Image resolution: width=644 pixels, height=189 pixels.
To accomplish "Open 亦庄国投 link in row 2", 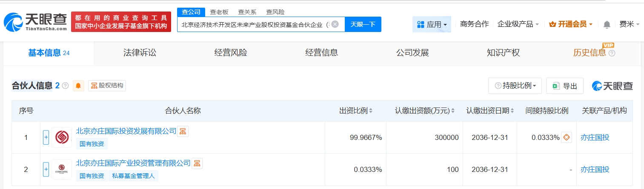I will [595, 169].
